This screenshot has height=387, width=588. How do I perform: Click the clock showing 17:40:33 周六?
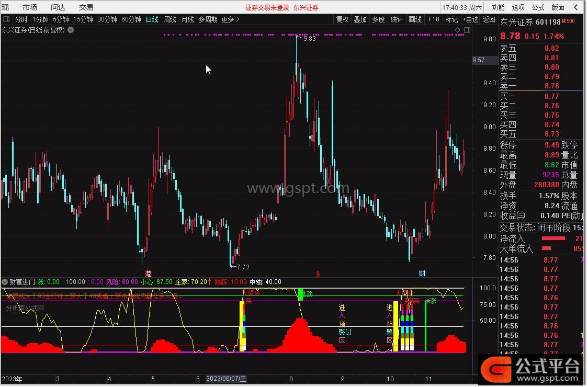[x=462, y=7]
